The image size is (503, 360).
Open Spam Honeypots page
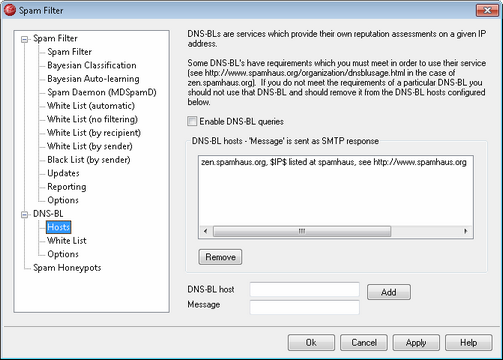pos(67,268)
